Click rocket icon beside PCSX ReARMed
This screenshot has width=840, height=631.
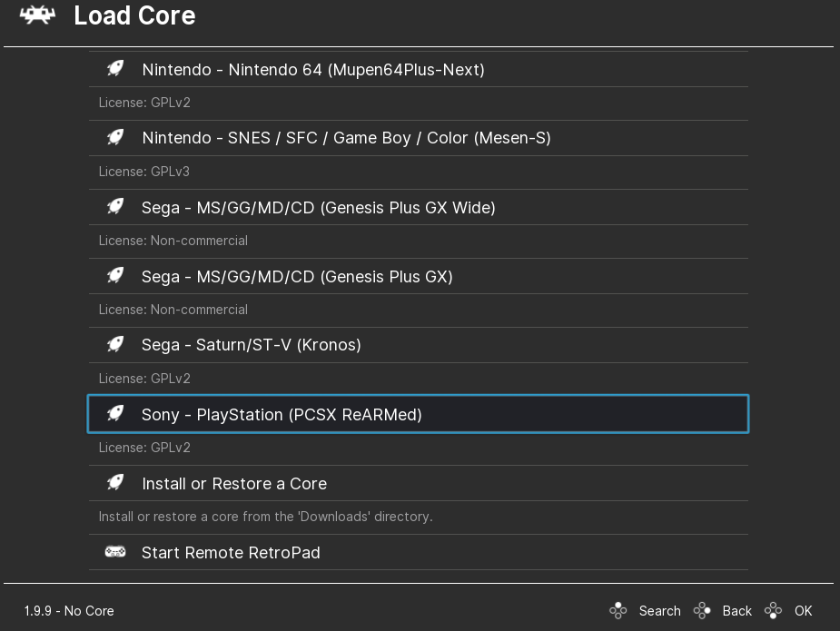[x=115, y=414]
